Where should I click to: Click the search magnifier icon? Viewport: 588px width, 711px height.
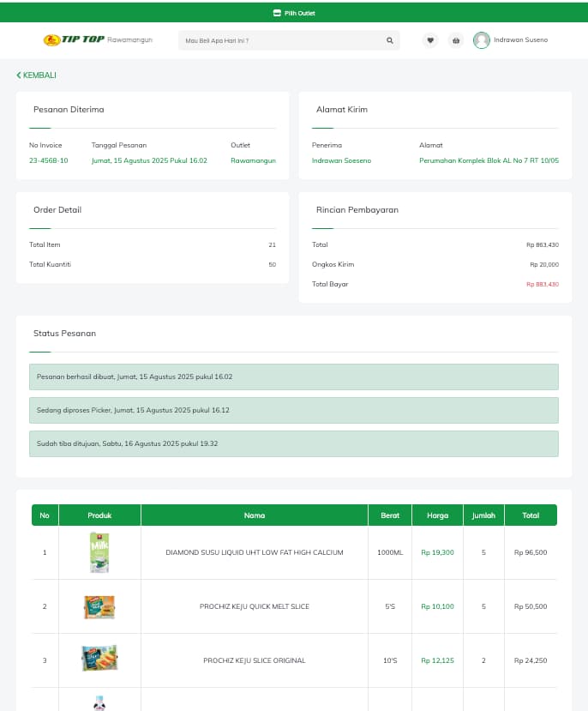[x=390, y=40]
